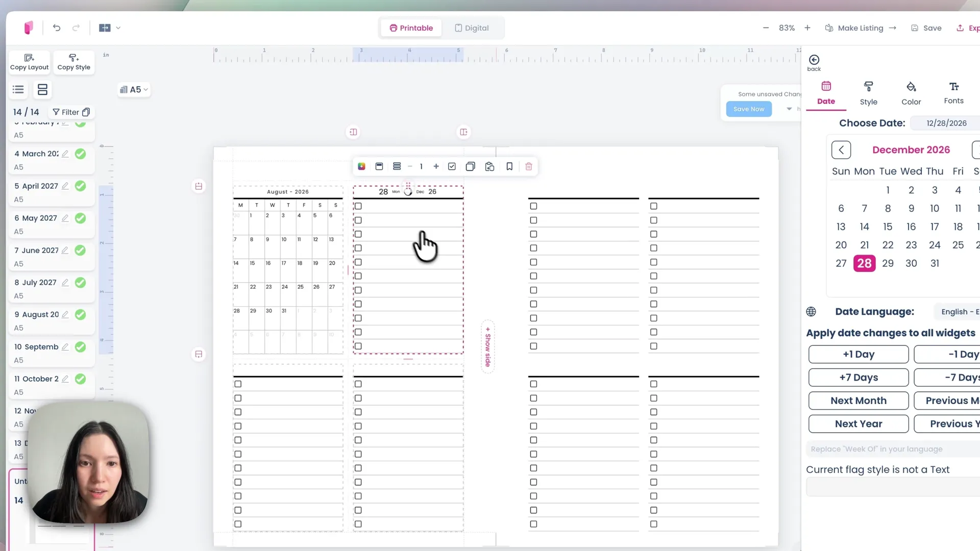Toggle green check for 11 October page

[80, 379]
